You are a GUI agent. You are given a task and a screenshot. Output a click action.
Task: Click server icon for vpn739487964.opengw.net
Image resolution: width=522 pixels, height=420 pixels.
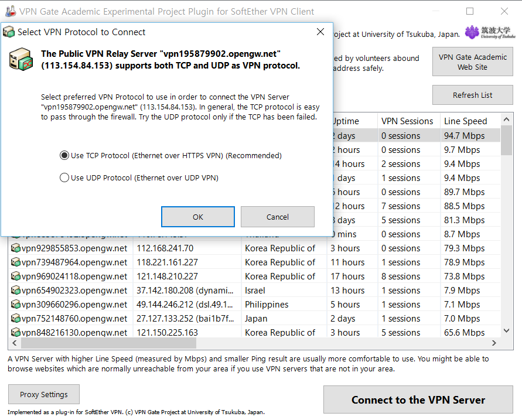(x=16, y=262)
